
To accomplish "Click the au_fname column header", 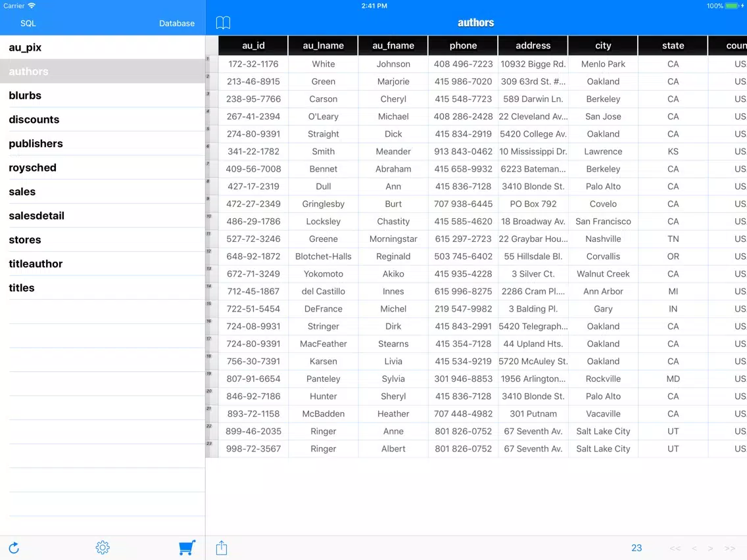I will [393, 46].
